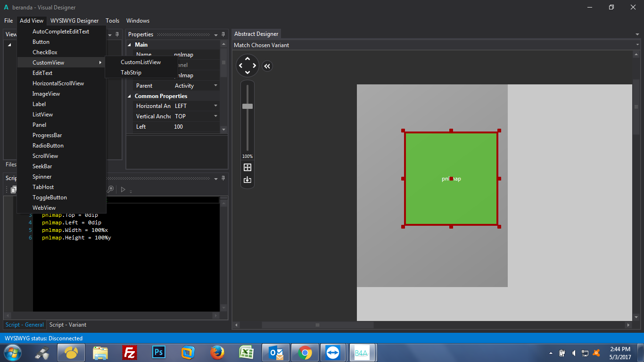Viewport: 644px width, 362px height.
Task: Pin the Properties panel with pin icon
Action: (x=223, y=34)
